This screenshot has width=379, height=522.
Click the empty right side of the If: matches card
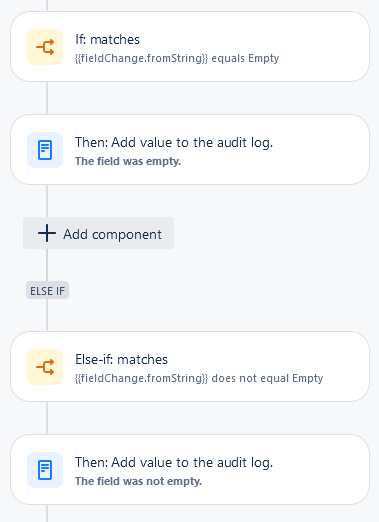(x=323, y=47)
